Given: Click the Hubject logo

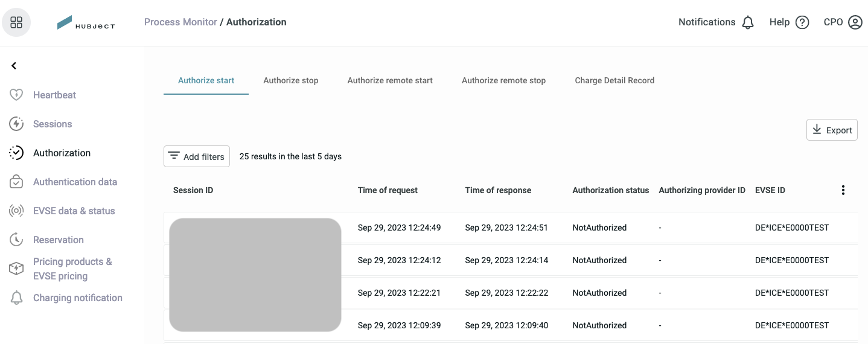Looking at the screenshot, I should pos(86,23).
